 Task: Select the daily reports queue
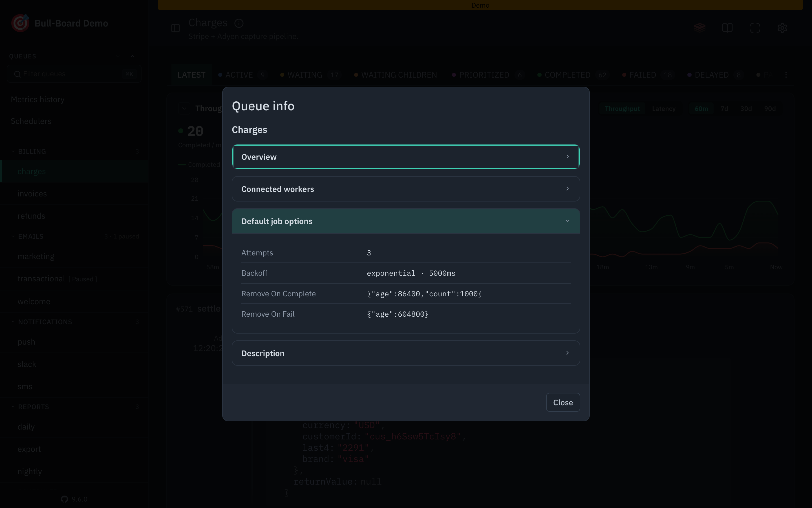(74, 427)
